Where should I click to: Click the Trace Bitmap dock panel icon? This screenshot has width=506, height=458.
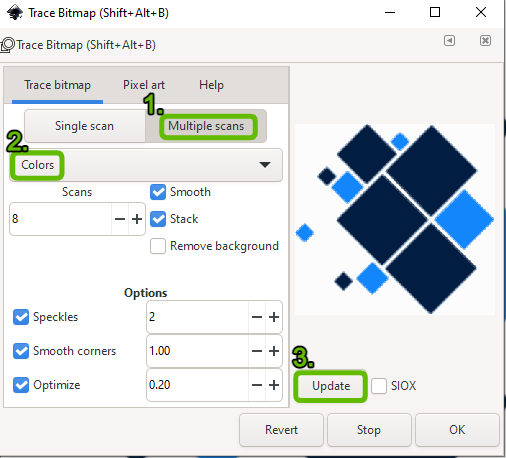click(7, 45)
